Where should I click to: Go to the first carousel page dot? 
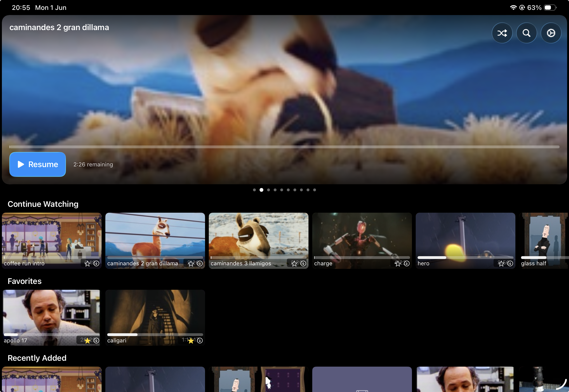[x=254, y=190]
